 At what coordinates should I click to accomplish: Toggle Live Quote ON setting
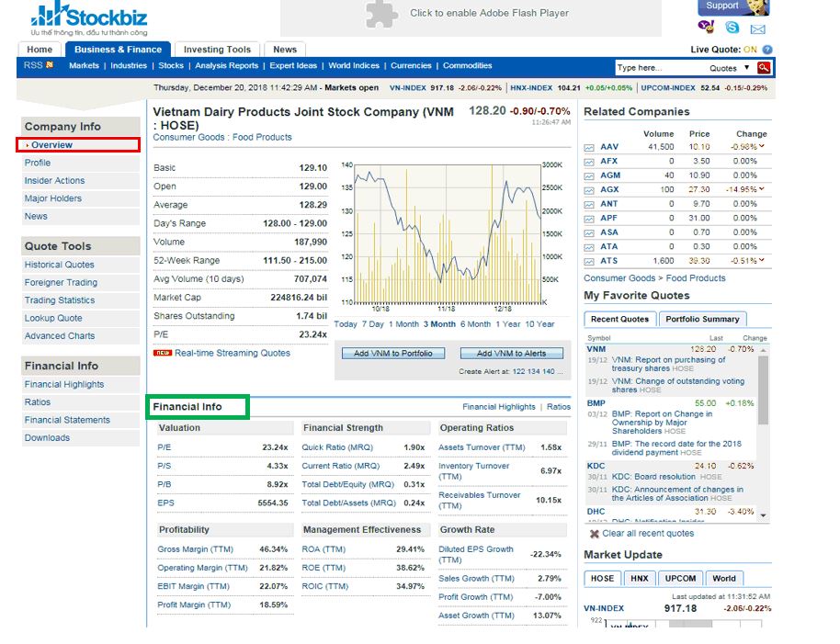tap(750, 50)
